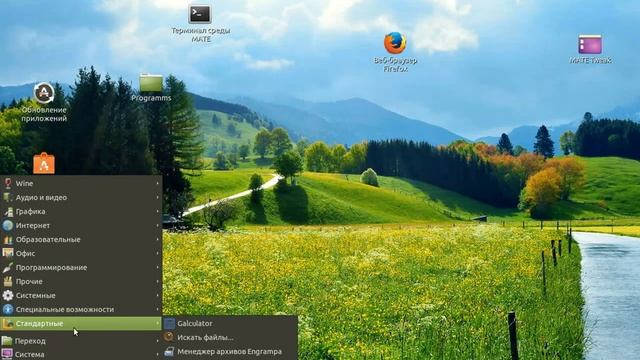The width and height of the screenshot is (640, 360).
Task: Click the Специальные возможности accessibility icon
Action: pyautogui.click(x=8, y=309)
